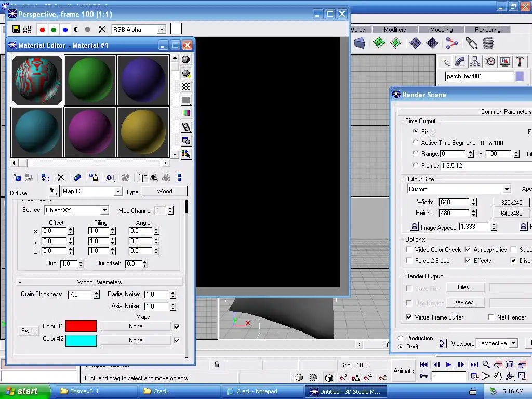The height and width of the screenshot is (399, 532).
Task: Click the material effects channel icon
Action: [109, 178]
